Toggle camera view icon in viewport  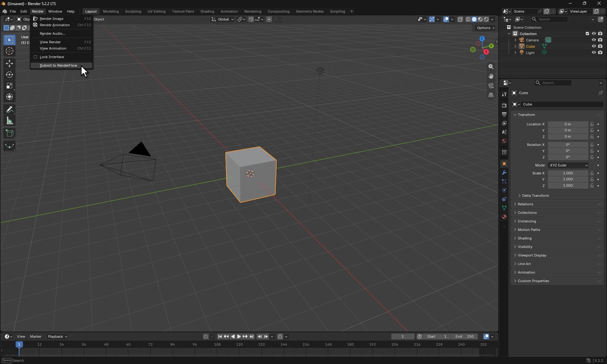coord(491,86)
